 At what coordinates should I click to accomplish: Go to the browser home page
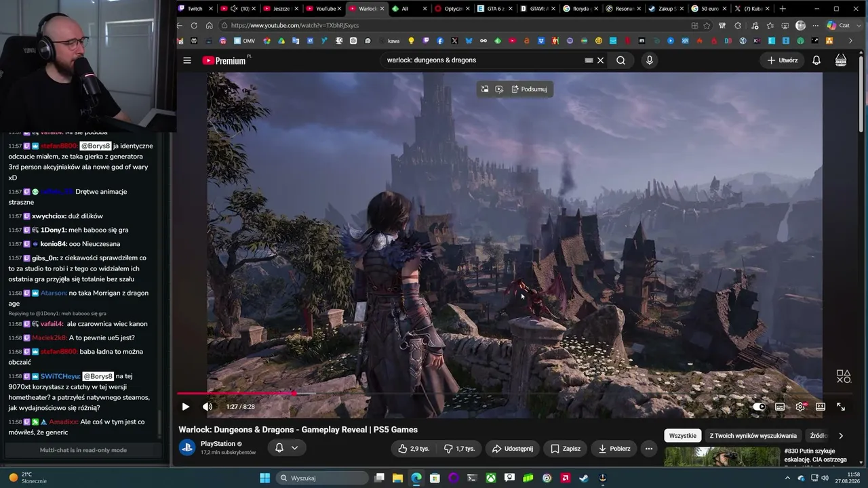point(209,26)
